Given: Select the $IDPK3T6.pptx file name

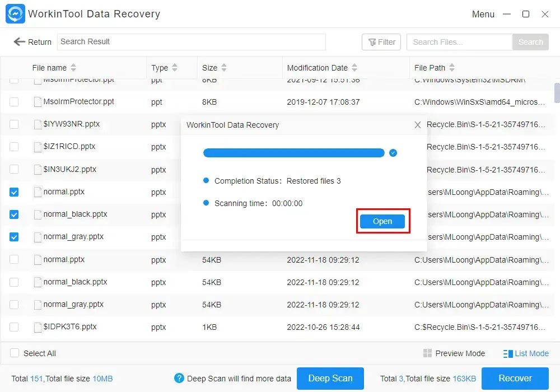Looking at the screenshot, I should (70, 326).
